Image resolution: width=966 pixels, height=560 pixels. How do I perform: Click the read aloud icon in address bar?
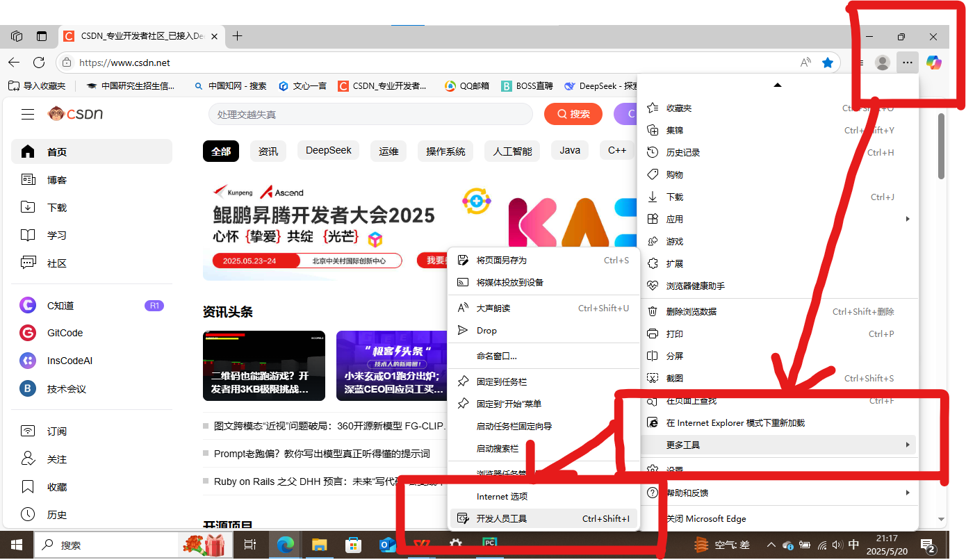point(805,63)
